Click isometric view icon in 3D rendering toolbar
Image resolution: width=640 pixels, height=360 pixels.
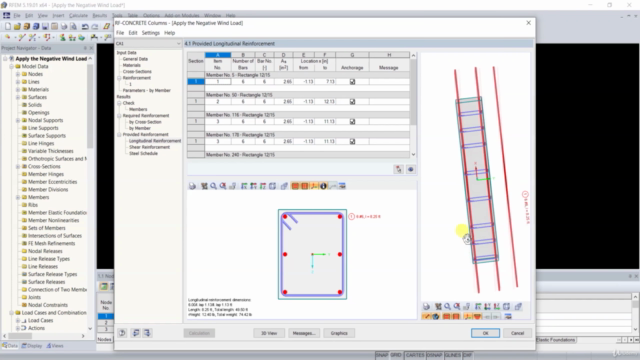pyautogui.click(x=507, y=307)
